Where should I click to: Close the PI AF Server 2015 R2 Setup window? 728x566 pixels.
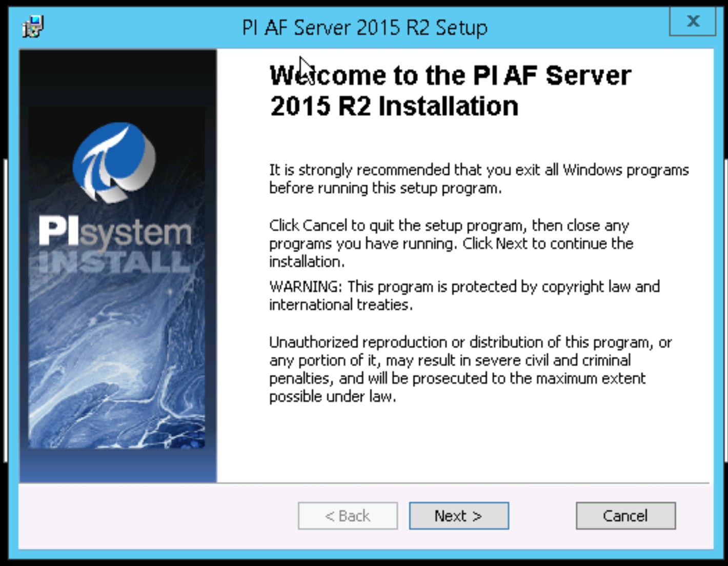point(692,21)
